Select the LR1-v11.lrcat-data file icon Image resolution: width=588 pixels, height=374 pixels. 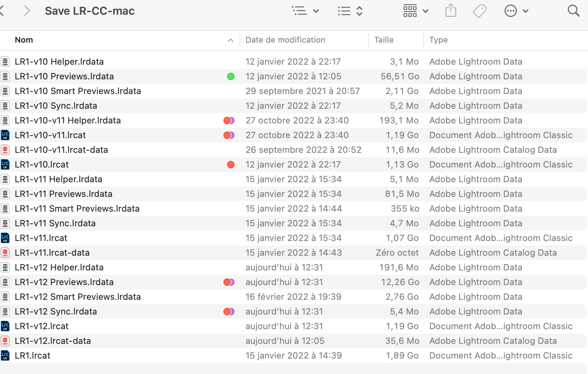[5, 253]
